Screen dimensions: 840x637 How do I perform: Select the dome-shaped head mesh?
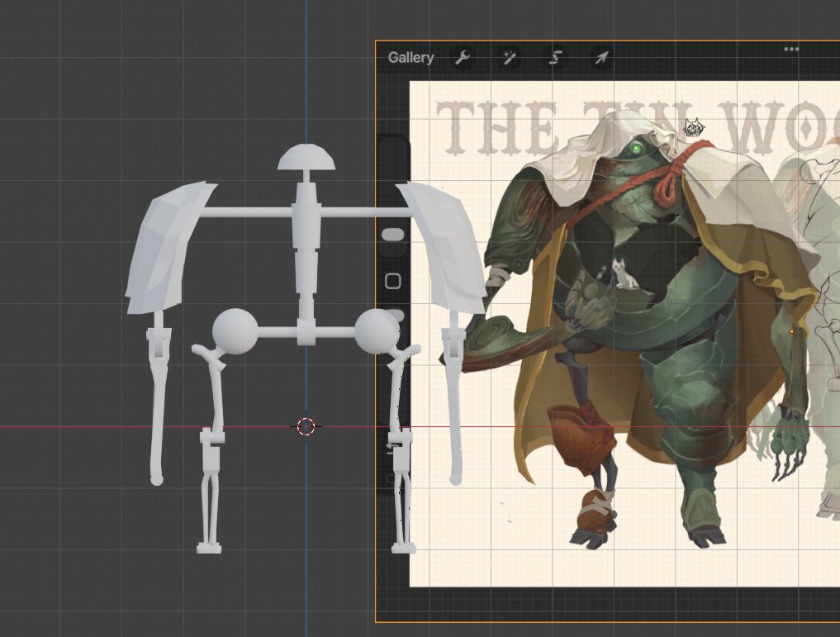(306, 157)
